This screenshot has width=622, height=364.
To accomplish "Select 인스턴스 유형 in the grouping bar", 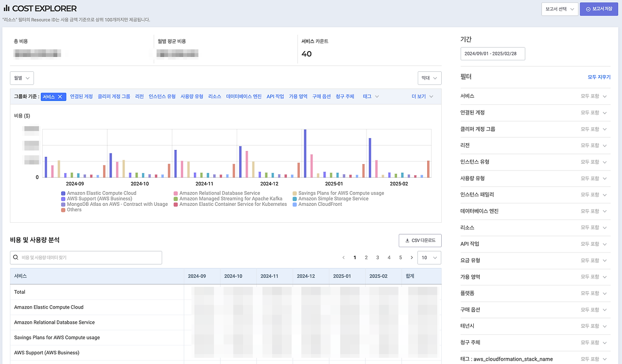I will pos(162,97).
